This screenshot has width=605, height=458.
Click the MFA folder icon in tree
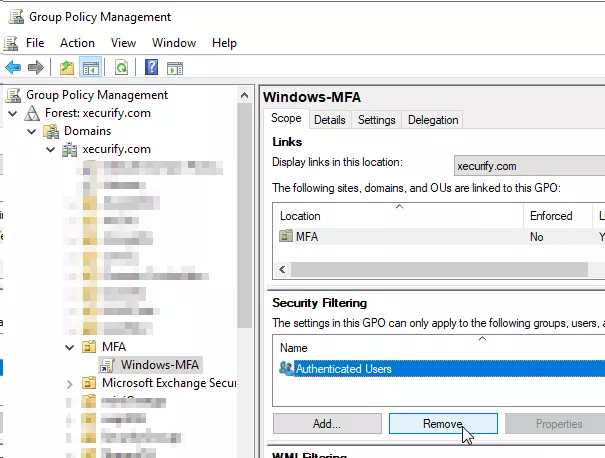tap(89, 347)
